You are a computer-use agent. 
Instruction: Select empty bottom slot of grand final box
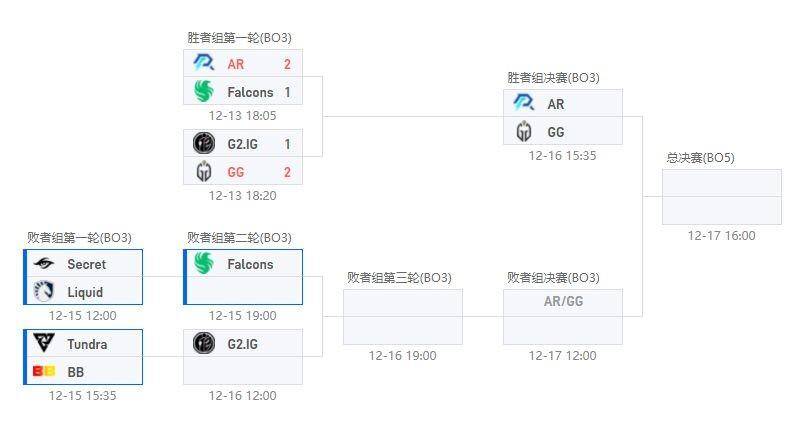coord(721,210)
